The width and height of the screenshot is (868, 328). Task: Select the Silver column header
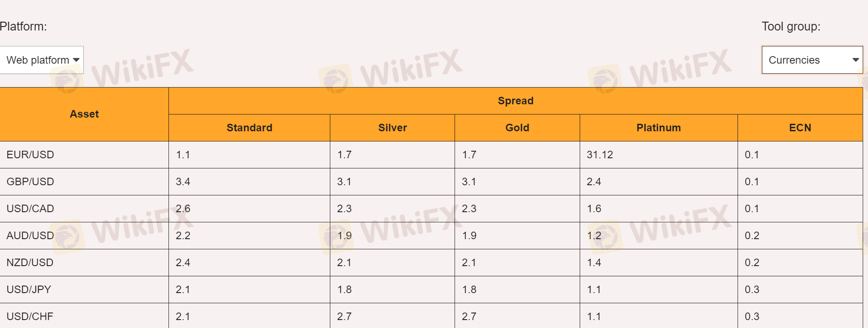392,128
